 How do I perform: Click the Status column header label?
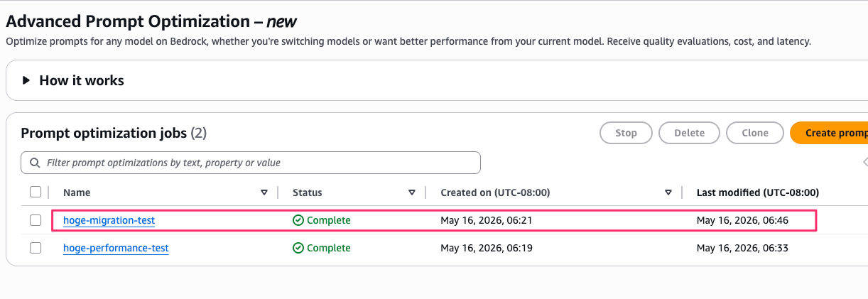pos(308,192)
